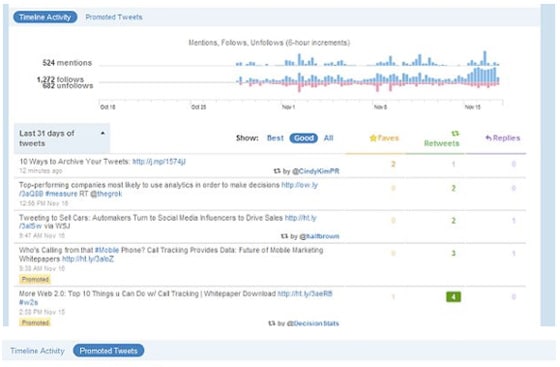Click the Replies arrow icon

pyautogui.click(x=489, y=138)
